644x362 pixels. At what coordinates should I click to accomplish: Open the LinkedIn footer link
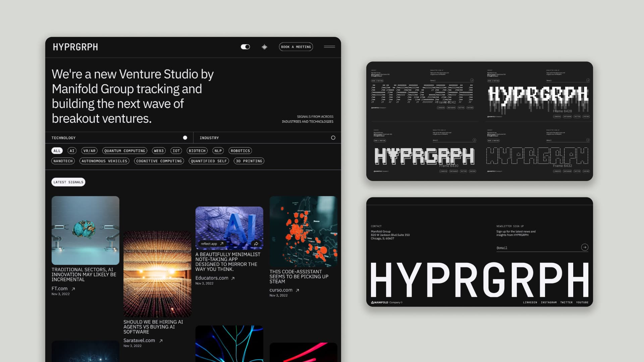tap(530, 302)
